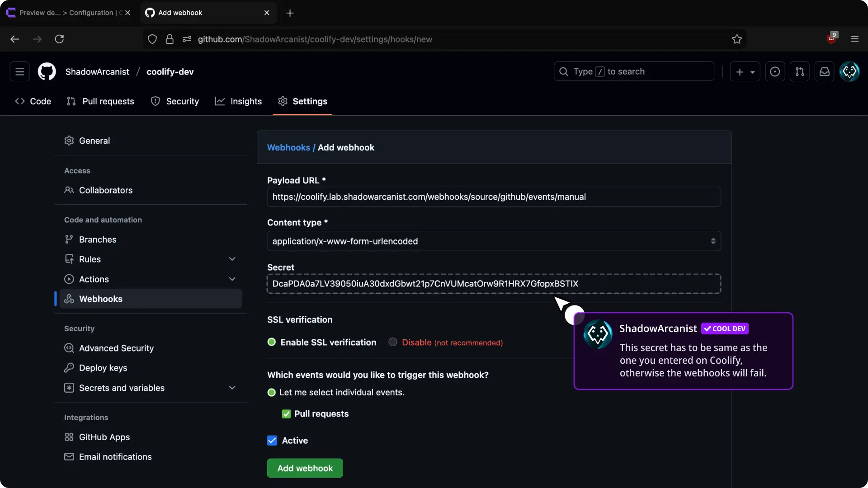868x488 pixels.
Task: Click into the Secret input field
Action: point(494,284)
